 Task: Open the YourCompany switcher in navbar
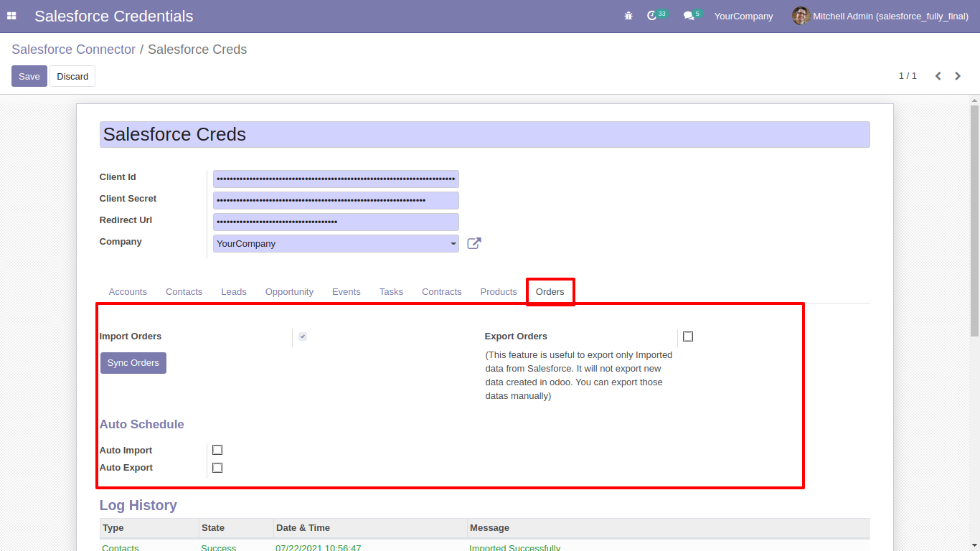743,16
